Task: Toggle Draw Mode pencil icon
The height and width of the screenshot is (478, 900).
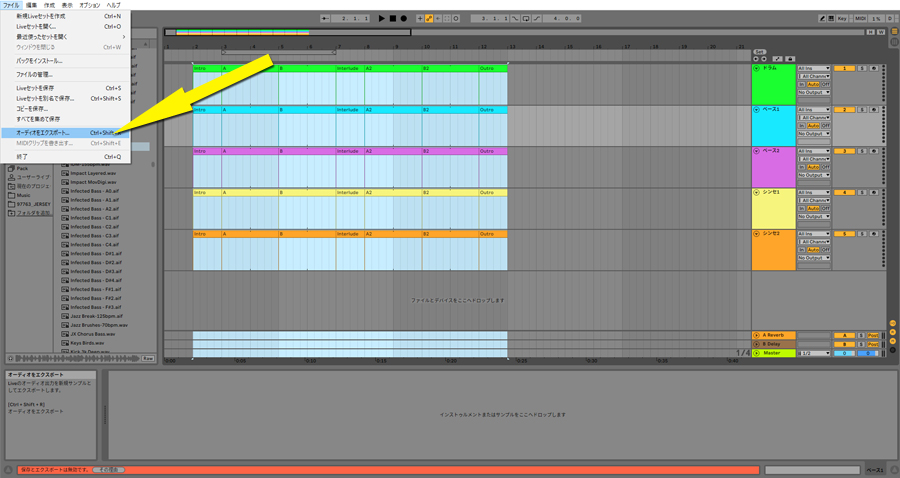Action: pyautogui.click(x=822, y=18)
